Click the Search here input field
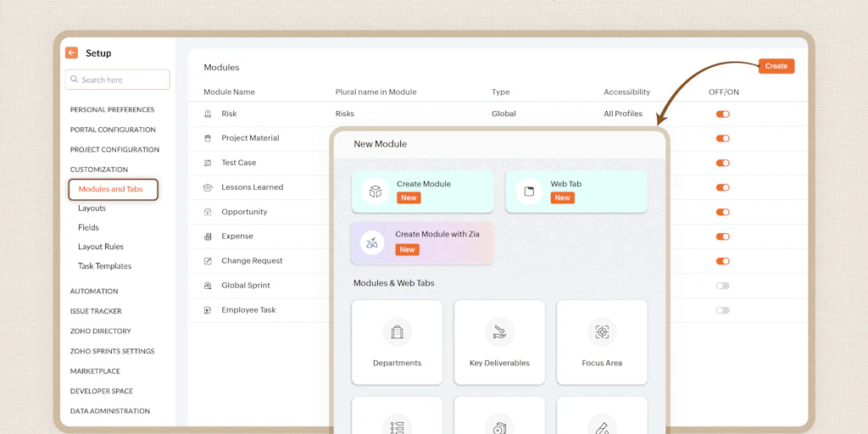868x434 pixels. pyautogui.click(x=117, y=79)
